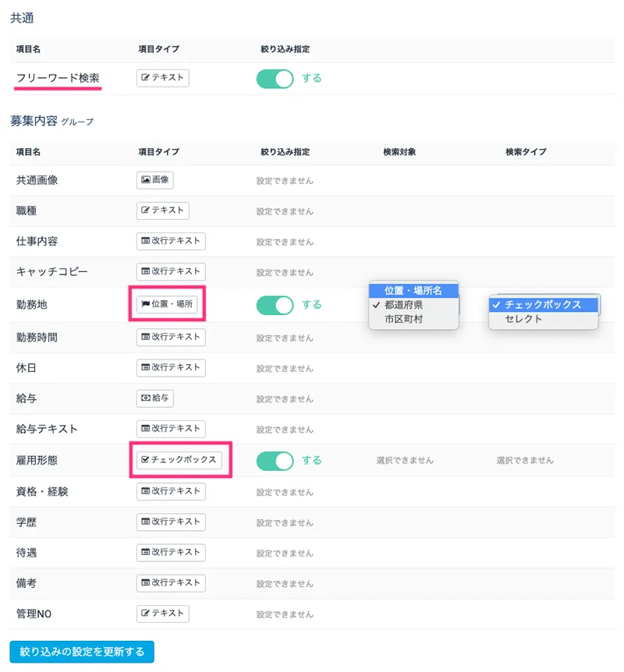
Task: Select the checked 都道府県 option
Action: (403, 305)
